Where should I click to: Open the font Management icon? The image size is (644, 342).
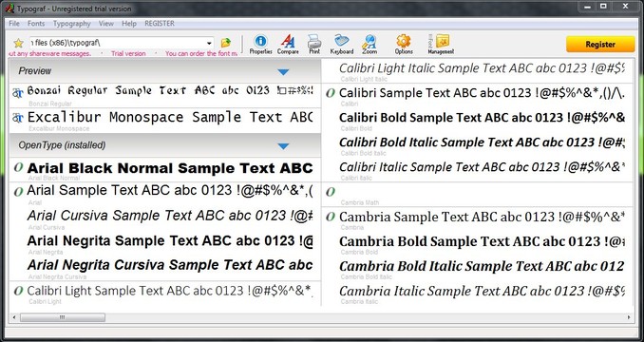point(441,45)
